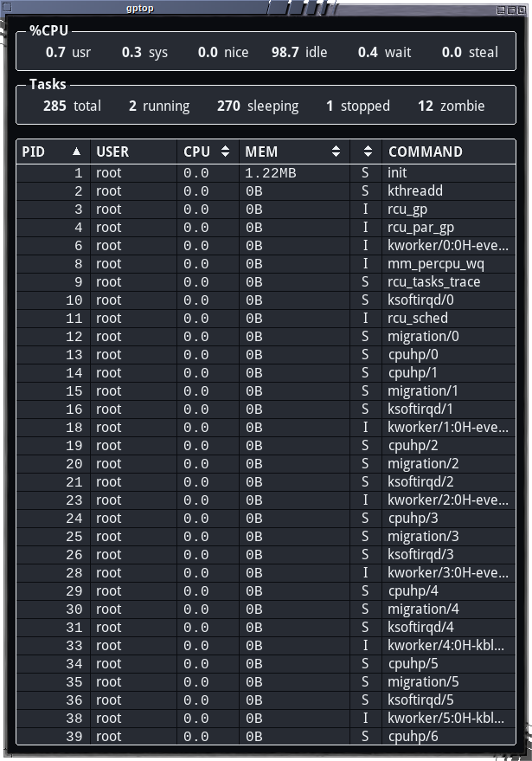
Task: Click the 0.3 sys CPU value
Action: point(144,53)
